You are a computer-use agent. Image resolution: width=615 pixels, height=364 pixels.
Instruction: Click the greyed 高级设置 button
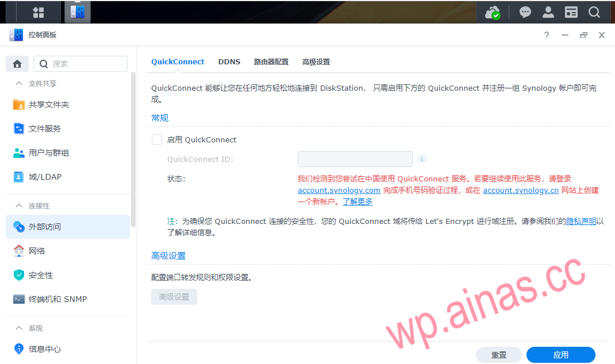click(x=174, y=297)
